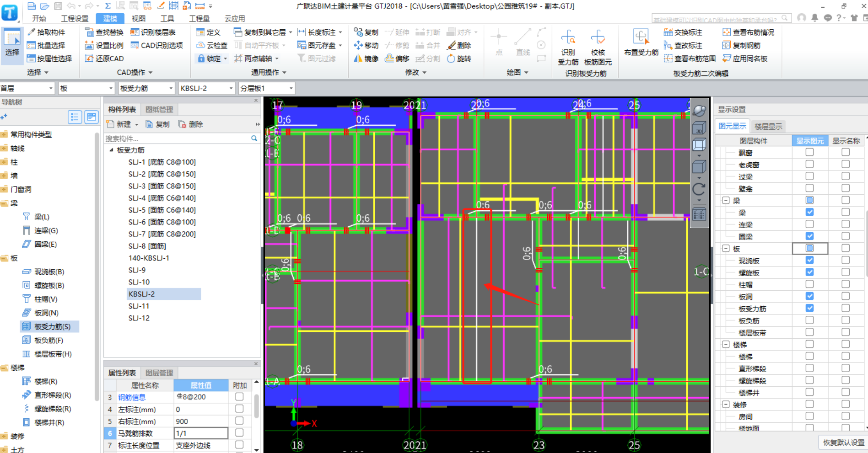Switch to the 楼层显示 tab

point(768,127)
